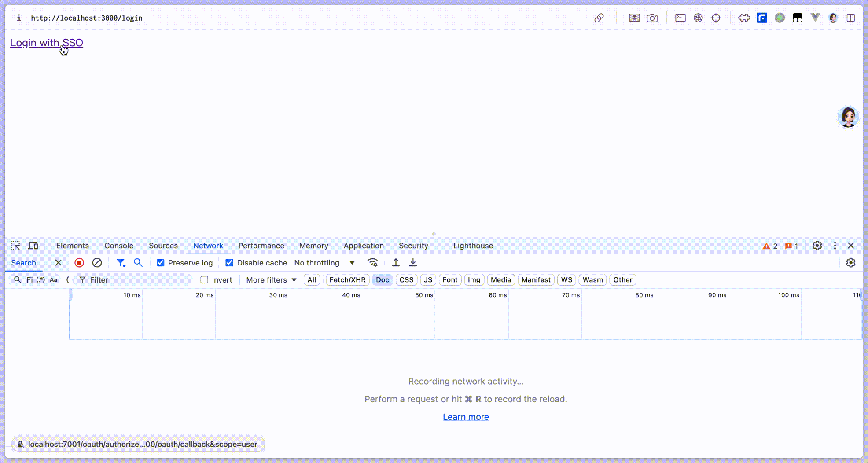Screen dimensions: 868x463
Task: Open the Application tab
Action: [364, 246]
